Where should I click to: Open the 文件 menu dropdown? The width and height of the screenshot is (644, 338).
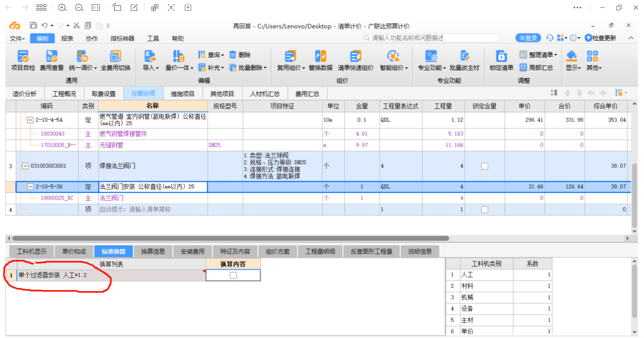pyautogui.click(x=17, y=39)
